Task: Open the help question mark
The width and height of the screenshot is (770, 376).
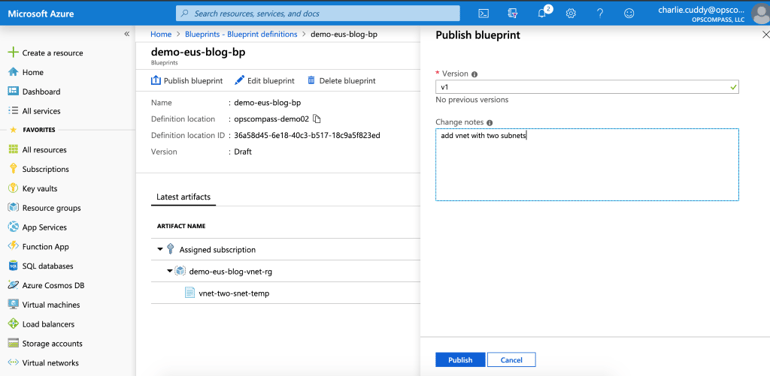Action: click(600, 14)
